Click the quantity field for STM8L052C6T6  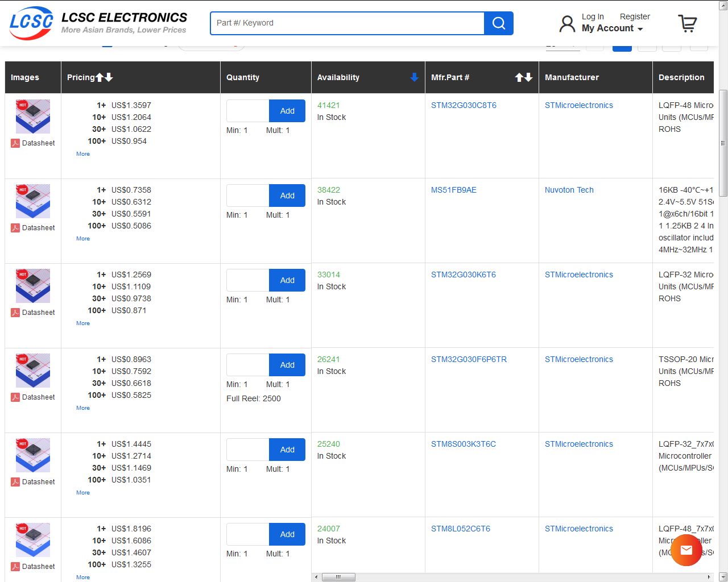pyautogui.click(x=247, y=534)
